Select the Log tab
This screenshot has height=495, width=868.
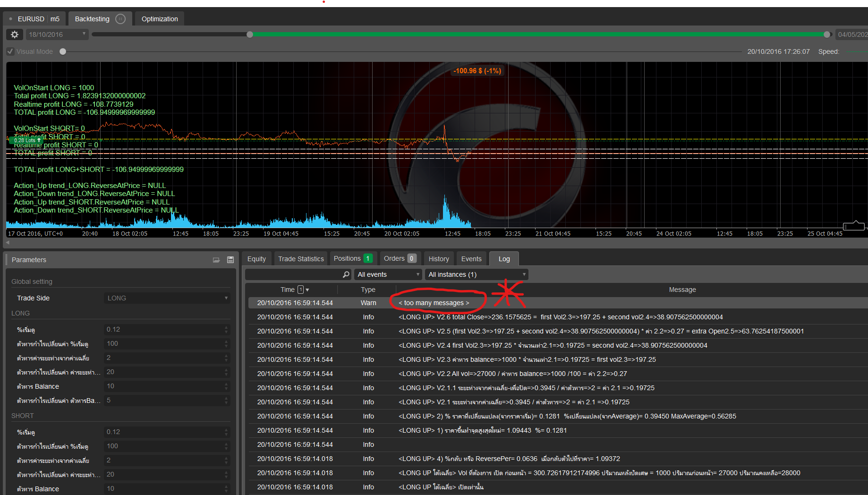(x=504, y=259)
